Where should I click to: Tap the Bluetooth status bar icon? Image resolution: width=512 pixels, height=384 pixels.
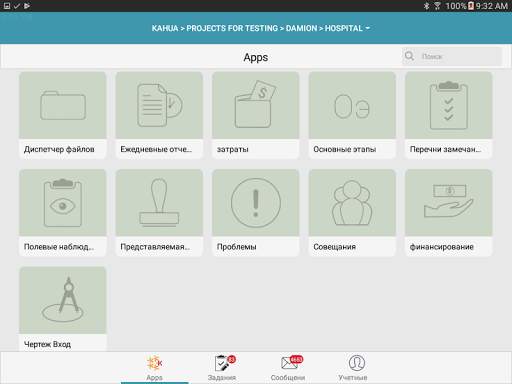[x=426, y=6]
